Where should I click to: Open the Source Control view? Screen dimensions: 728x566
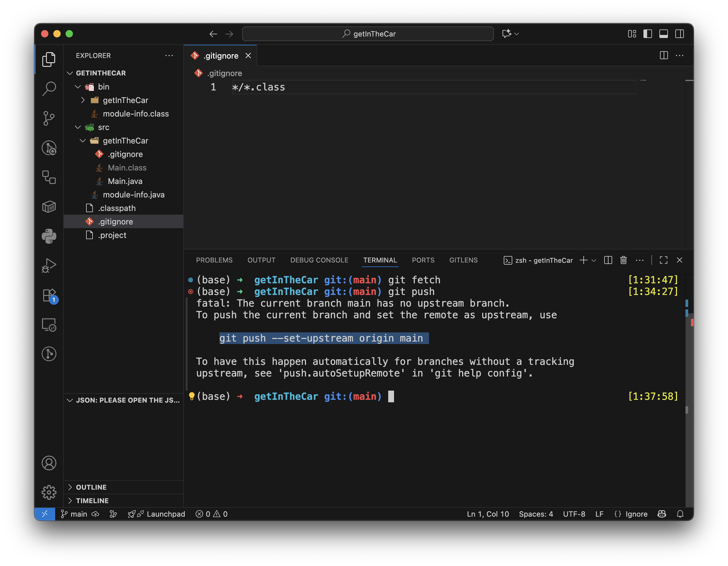click(49, 118)
